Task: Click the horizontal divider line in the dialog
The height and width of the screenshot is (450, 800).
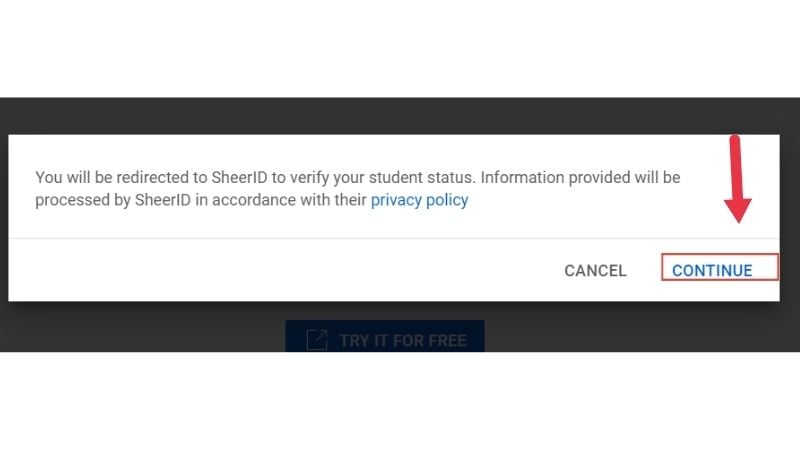Action: pos(394,238)
